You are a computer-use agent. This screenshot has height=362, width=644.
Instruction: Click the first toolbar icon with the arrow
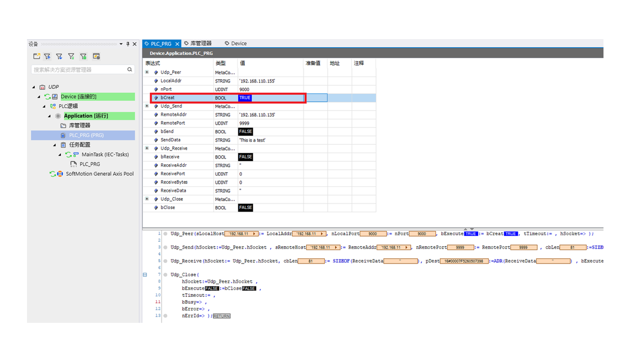37,56
